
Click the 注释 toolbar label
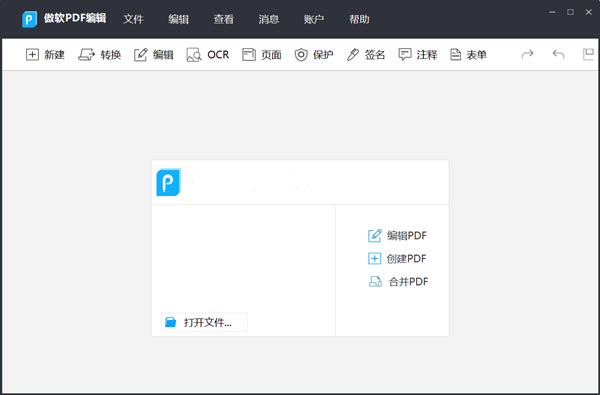427,55
